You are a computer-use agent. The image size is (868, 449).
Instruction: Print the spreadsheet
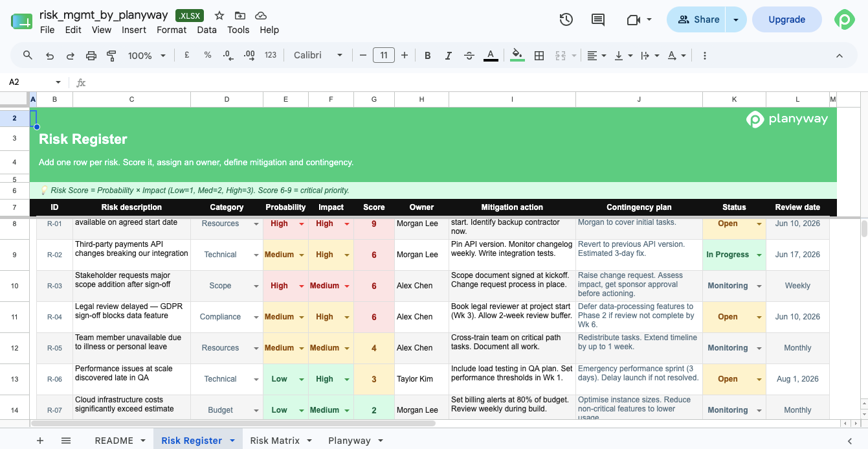pyautogui.click(x=91, y=56)
